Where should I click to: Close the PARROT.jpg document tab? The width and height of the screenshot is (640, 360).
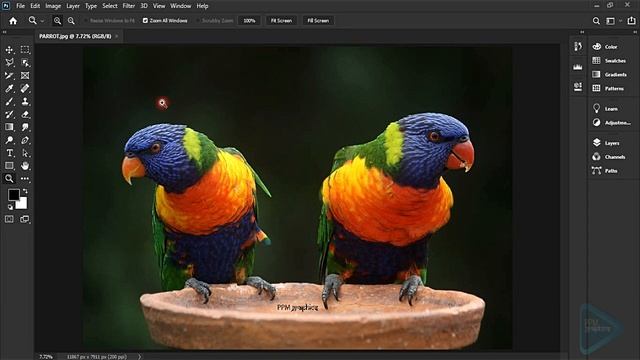pyautogui.click(x=117, y=36)
